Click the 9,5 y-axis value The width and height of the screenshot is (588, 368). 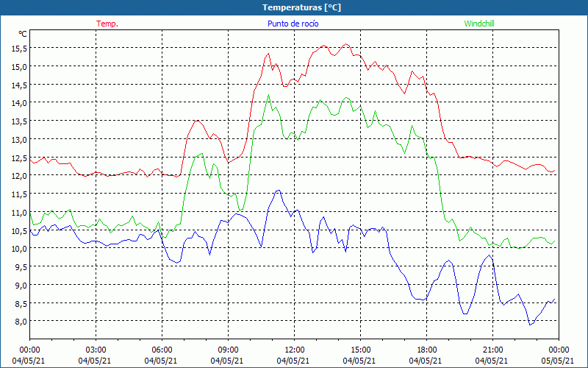(21, 267)
